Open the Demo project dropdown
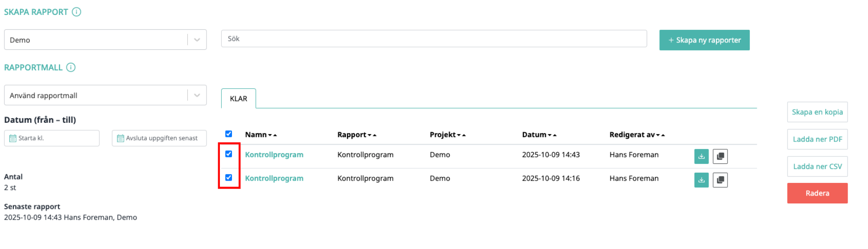868x249 pixels. [105, 40]
